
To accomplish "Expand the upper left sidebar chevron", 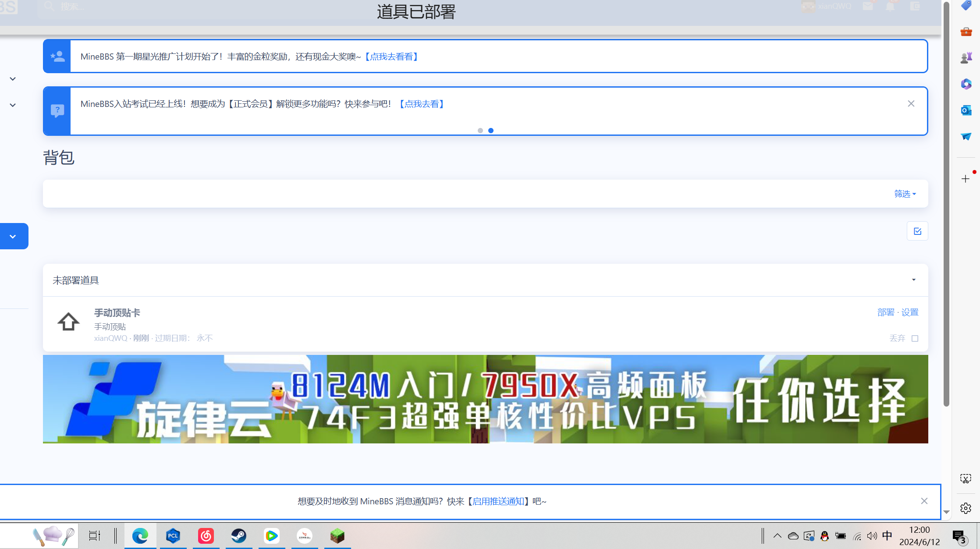I will (13, 79).
